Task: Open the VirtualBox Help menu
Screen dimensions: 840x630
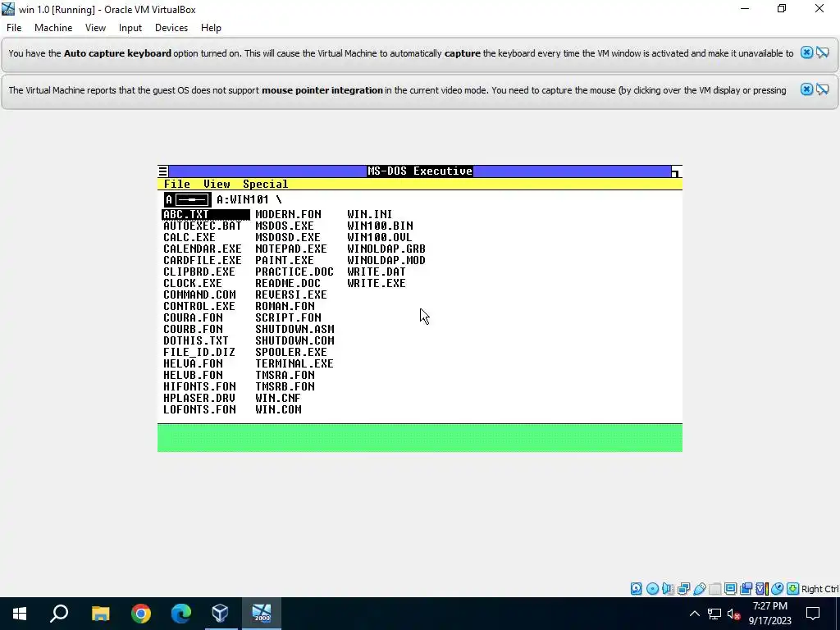Action: pyautogui.click(x=211, y=28)
